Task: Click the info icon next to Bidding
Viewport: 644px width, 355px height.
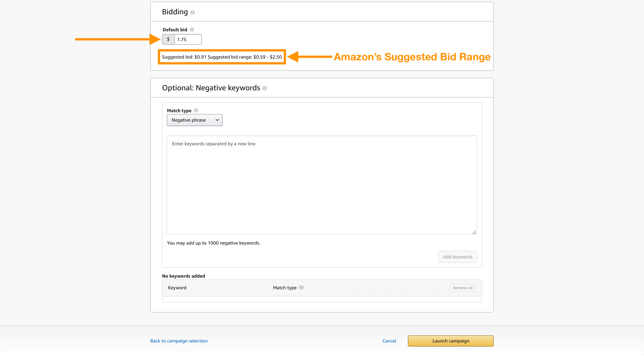Action: point(192,13)
